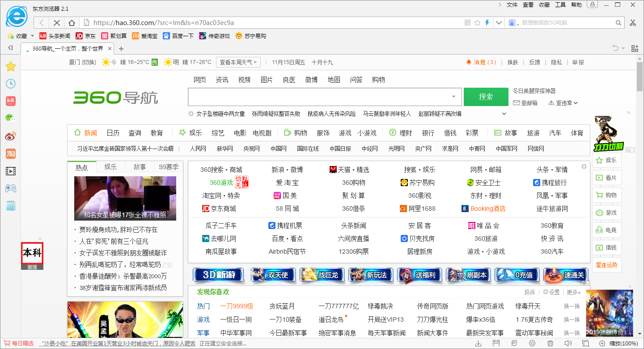Click the scissors screenshot tool

632,23
